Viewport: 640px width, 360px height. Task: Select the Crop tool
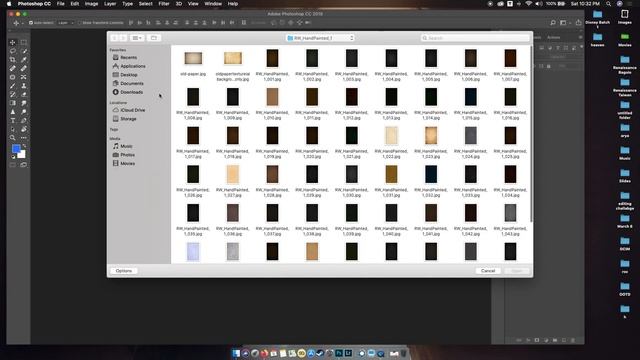point(13,60)
